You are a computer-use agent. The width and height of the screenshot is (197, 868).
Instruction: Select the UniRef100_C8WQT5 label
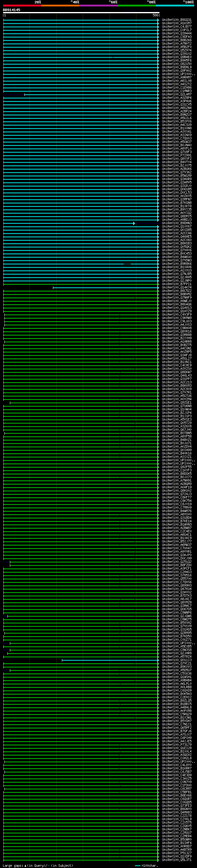coord(177,619)
